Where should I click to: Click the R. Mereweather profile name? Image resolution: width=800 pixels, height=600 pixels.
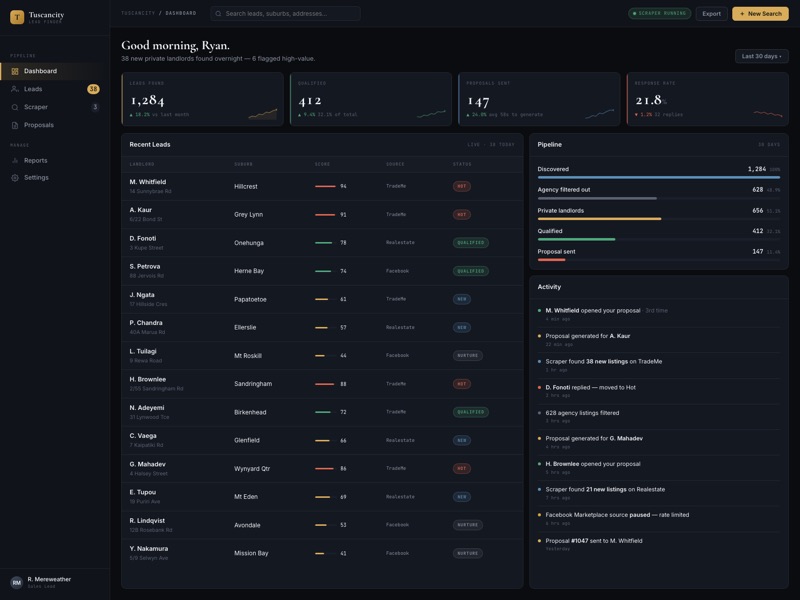49,579
